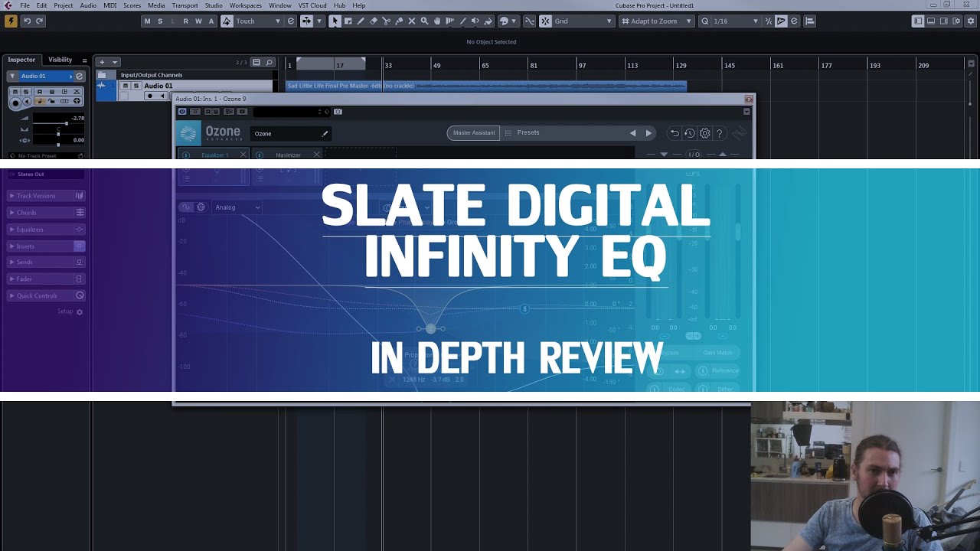Mute Audio 01 track in track list
This screenshot has height=551, width=980.
coord(125,86)
